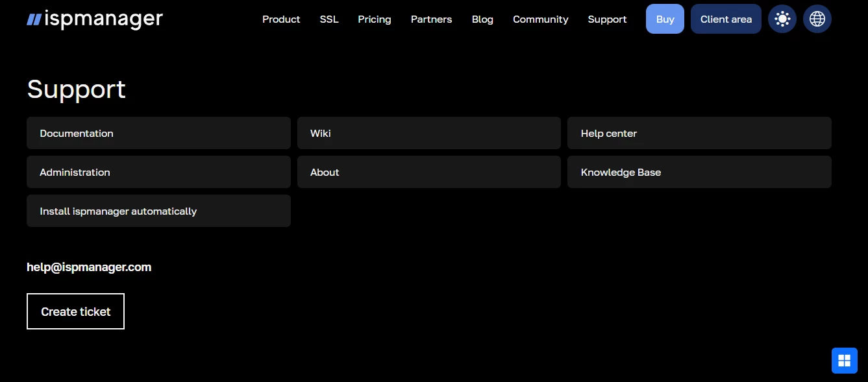Open the Pricing page from navigation

pos(374,19)
